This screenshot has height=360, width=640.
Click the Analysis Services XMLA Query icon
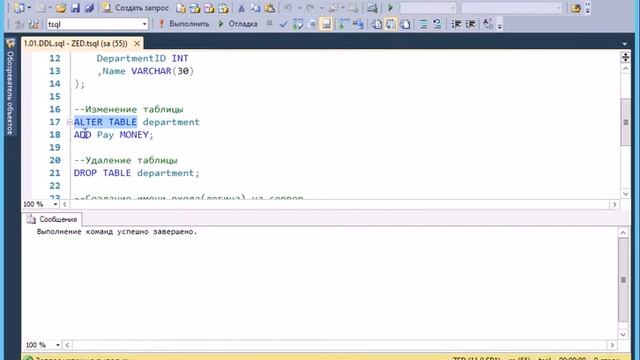[x=223, y=8]
